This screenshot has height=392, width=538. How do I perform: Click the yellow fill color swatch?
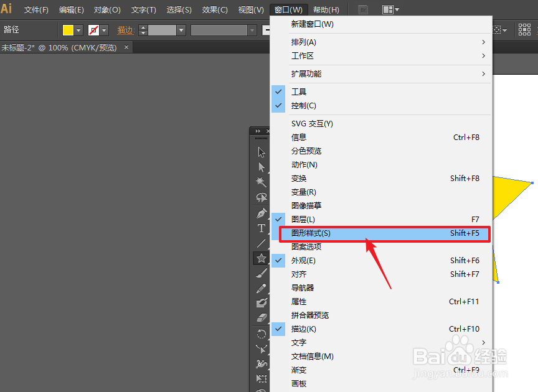pos(68,29)
